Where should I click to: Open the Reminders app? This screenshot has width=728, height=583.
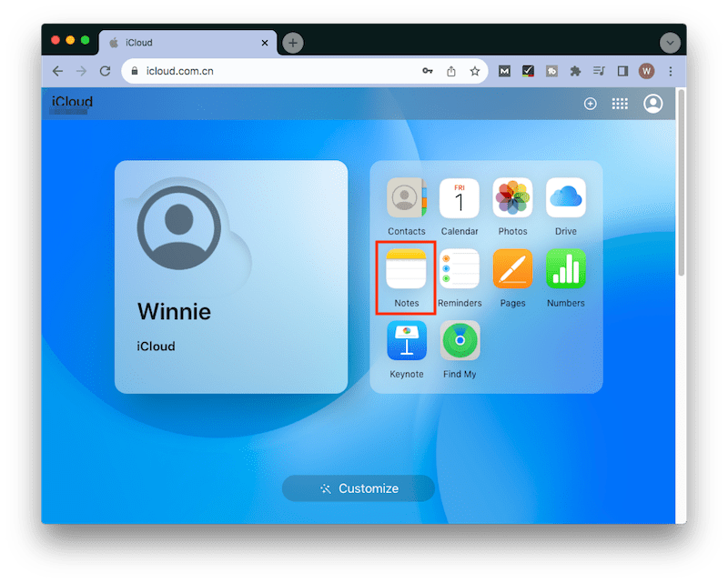pyautogui.click(x=460, y=268)
